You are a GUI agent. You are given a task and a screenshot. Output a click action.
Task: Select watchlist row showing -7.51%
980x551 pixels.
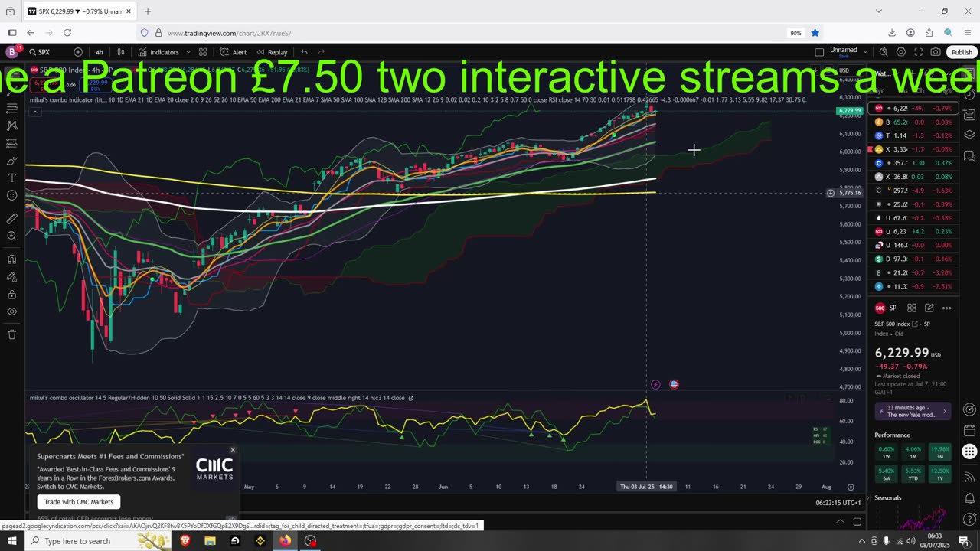click(913, 286)
